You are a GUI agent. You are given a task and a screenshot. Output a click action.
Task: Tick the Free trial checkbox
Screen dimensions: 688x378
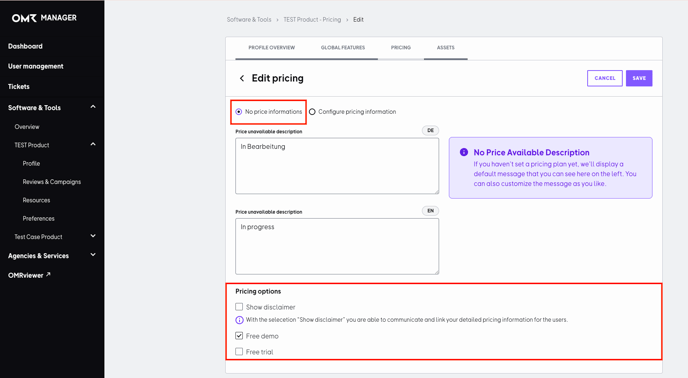(239, 351)
